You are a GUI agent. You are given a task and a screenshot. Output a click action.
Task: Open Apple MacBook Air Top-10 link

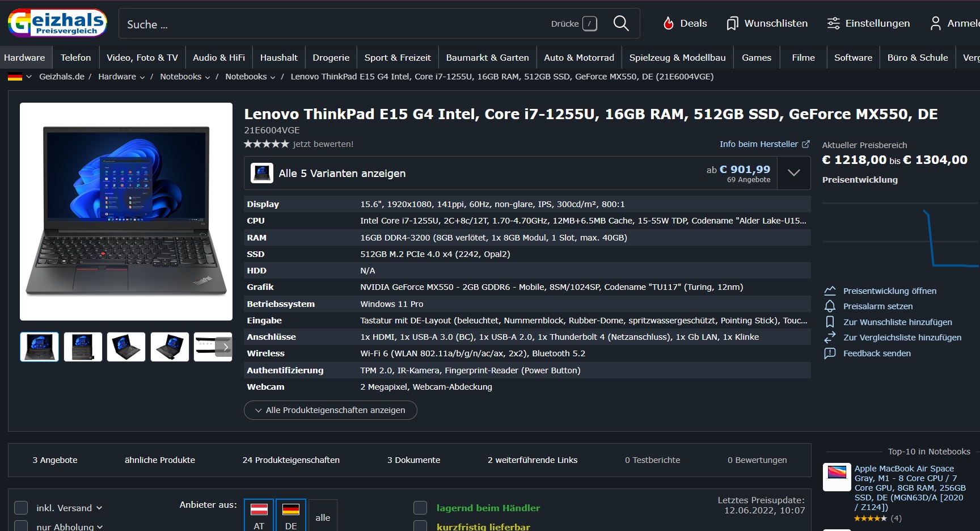pos(910,488)
